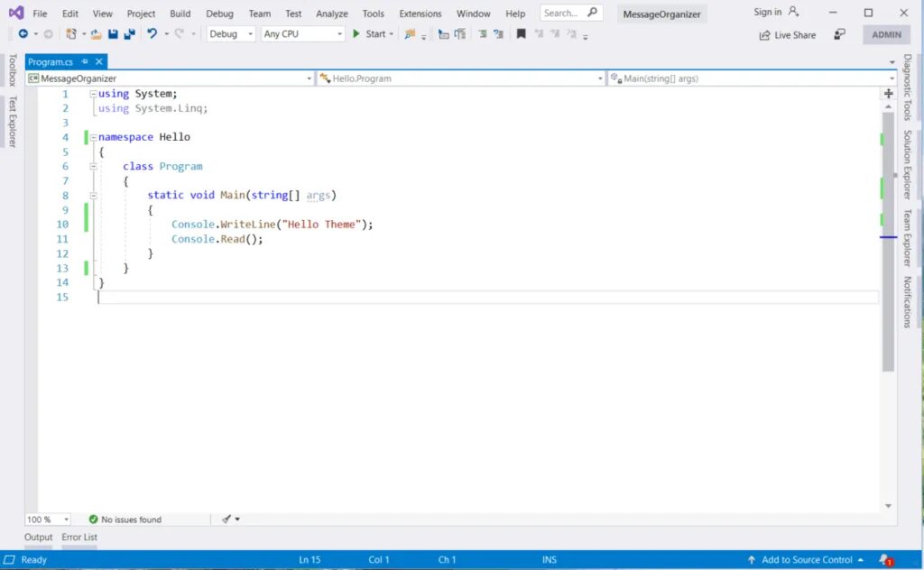Open the Window menu

pos(473,14)
